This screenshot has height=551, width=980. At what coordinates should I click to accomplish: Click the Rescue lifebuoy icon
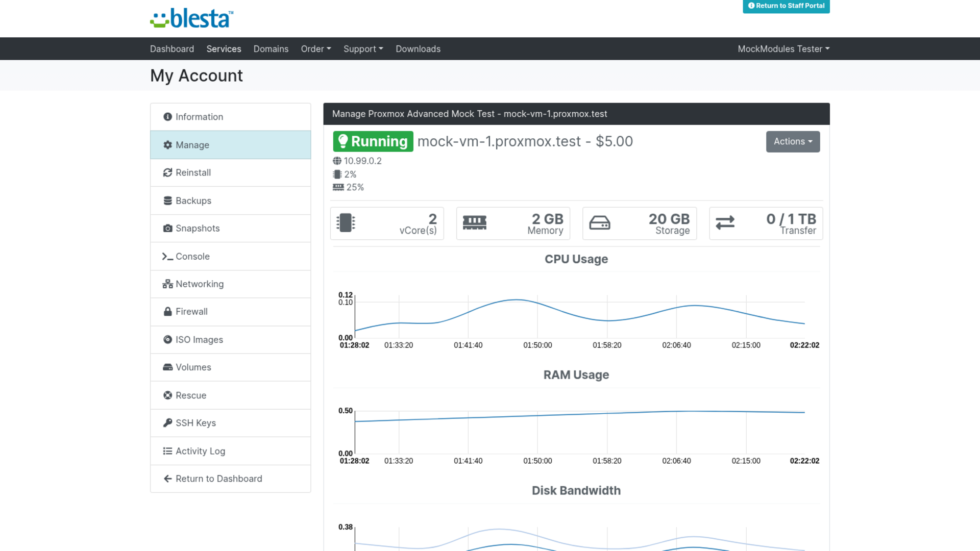[x=167, y=395]
